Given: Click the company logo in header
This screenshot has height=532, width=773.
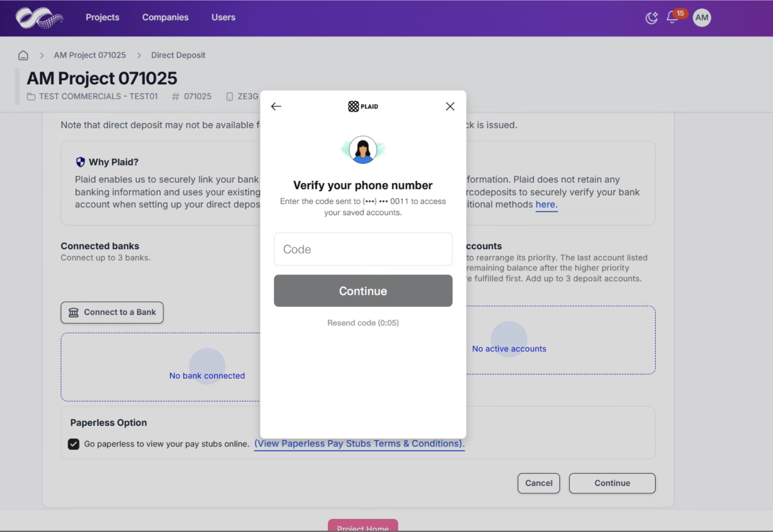Looking at the screenshot, I should pos(39,18).
